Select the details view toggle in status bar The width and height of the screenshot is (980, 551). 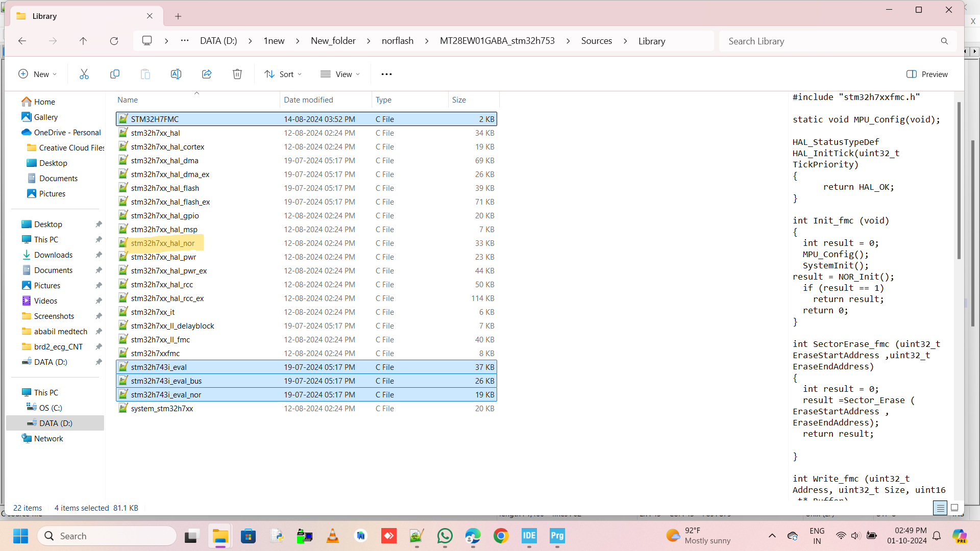[x=941, y=508]
